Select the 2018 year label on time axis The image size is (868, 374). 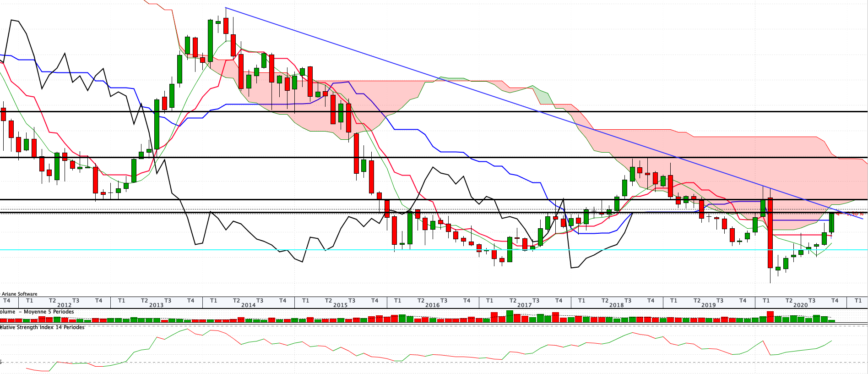tap(616, 305)
